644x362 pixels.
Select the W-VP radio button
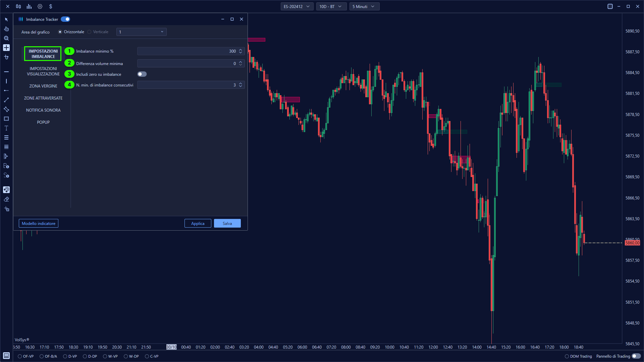click(x=105, y=356)
